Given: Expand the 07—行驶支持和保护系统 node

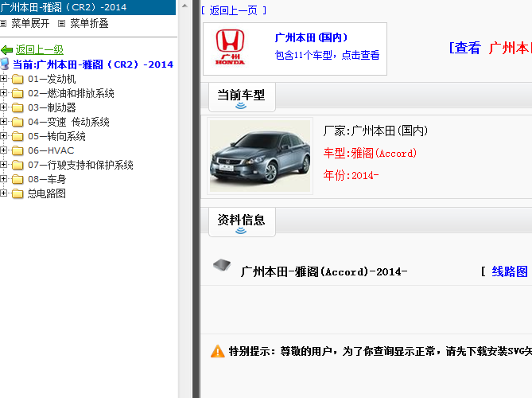Looking at the screenshot, I should pos(3,165).
